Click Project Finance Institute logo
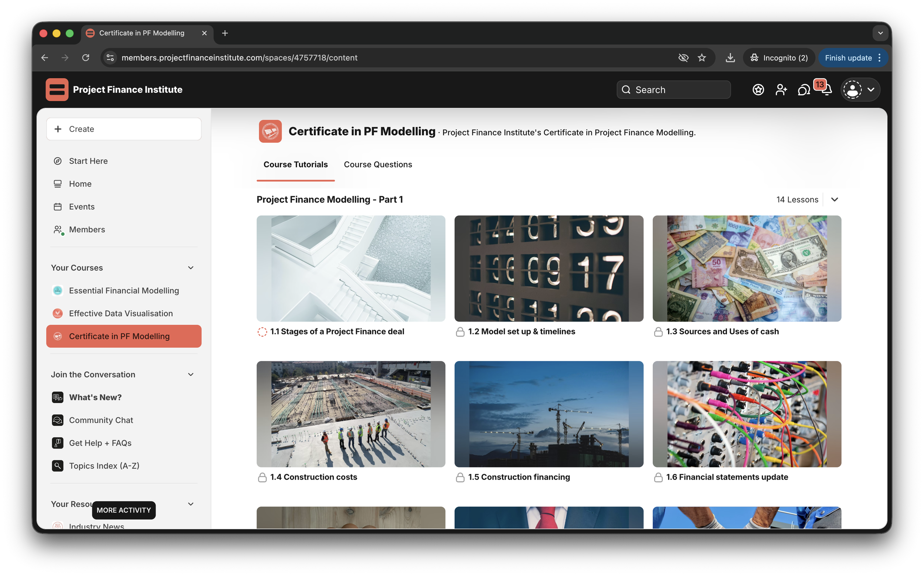The width and height of the screenshot is (924, 576). coord(57,89)
